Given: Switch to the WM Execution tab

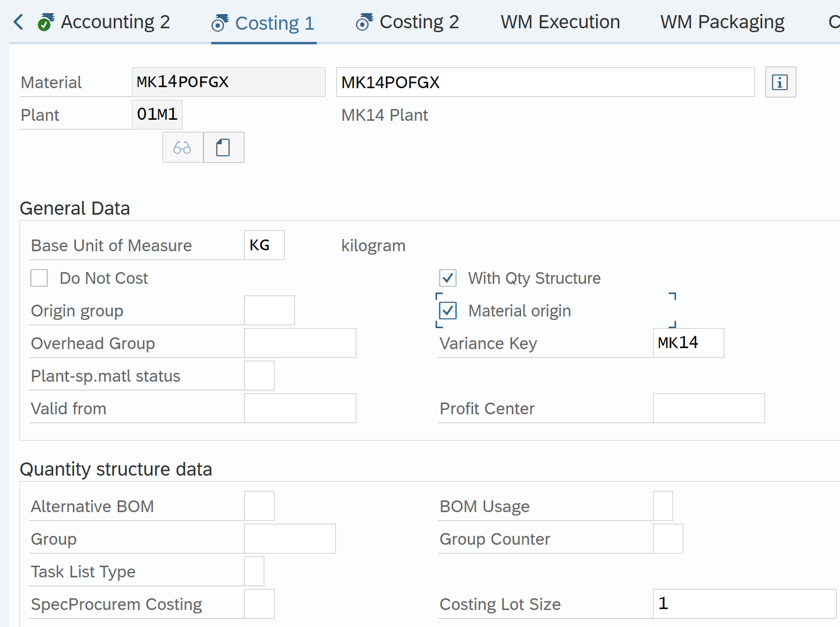Looking at the screenshot, I should (560, 22).
